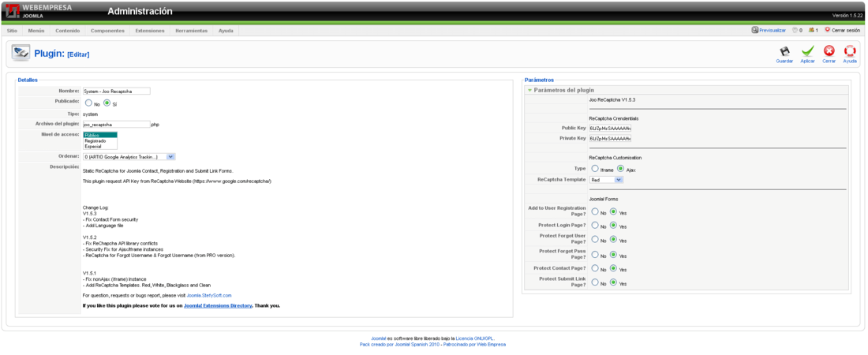This screenshot has width=868, height=355.
Task: Choose No for Protect Login Page
Action: [594, 226]
